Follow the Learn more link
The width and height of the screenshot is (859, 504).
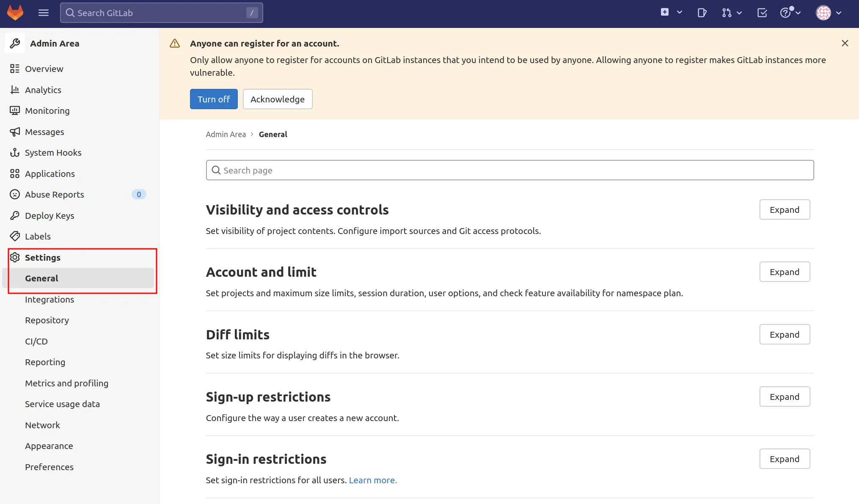click(x=372, y=480)
